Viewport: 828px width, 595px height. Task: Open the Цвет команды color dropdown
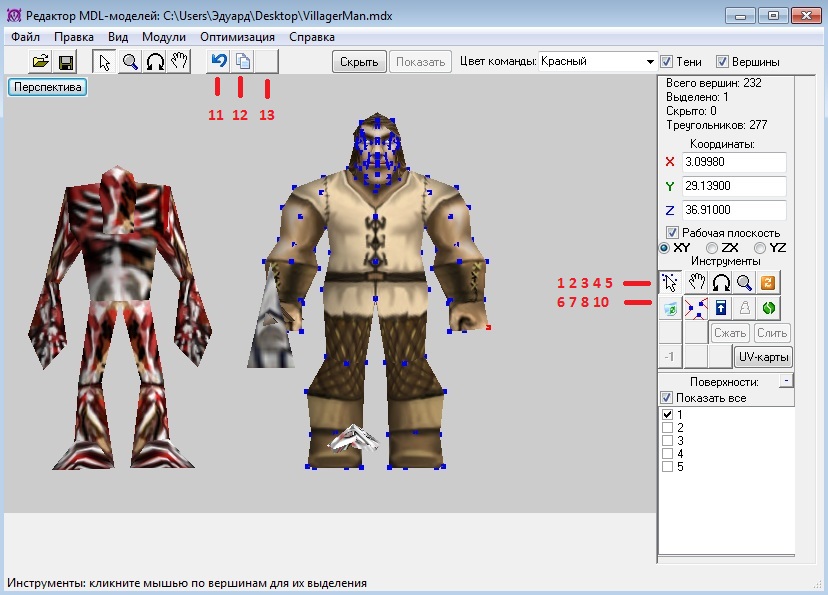tap(650, 62)
